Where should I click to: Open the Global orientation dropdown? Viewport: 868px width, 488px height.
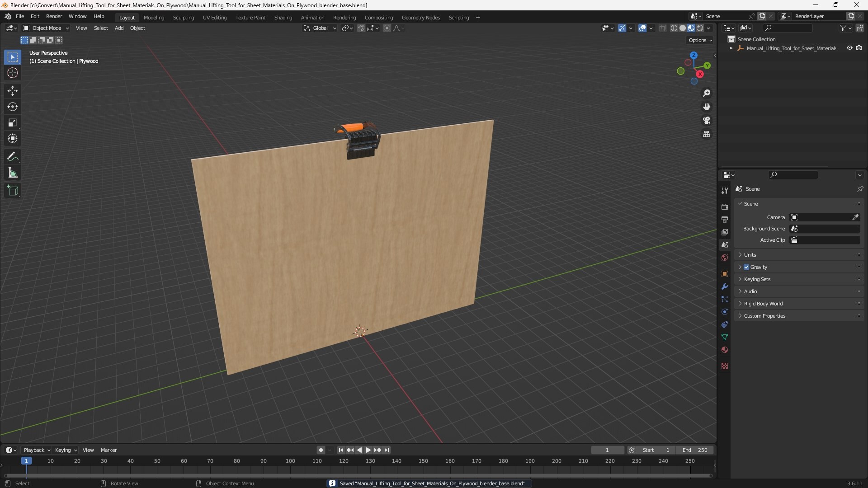tap(320, 28)
